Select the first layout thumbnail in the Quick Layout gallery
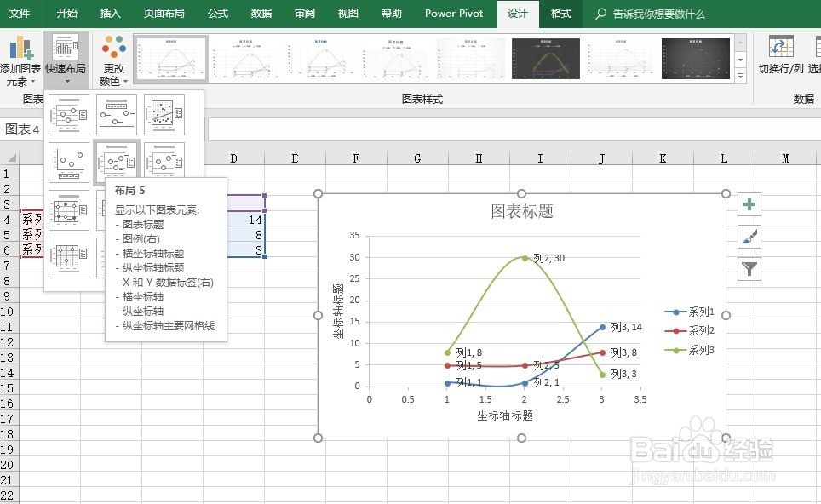821x504 pixels. [x=69, y=115]
